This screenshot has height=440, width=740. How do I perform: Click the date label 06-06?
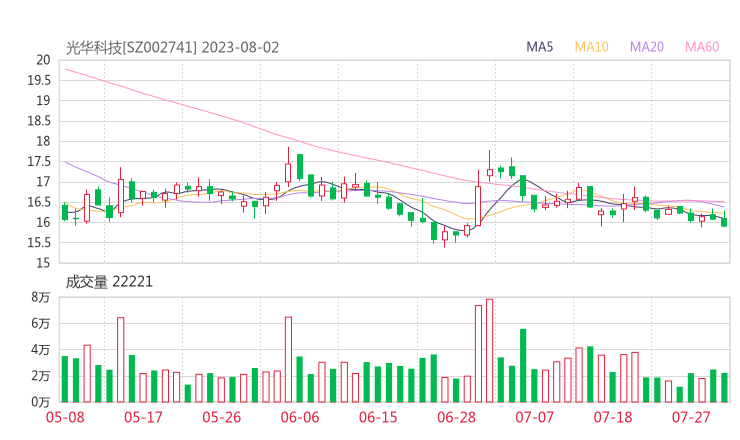tap(300, 417)
